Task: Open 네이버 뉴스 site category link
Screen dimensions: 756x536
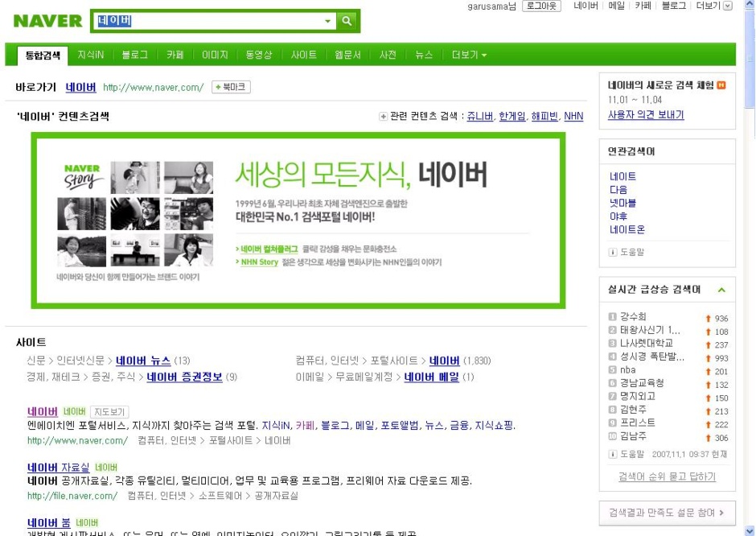Action: (x=143, y=361)
